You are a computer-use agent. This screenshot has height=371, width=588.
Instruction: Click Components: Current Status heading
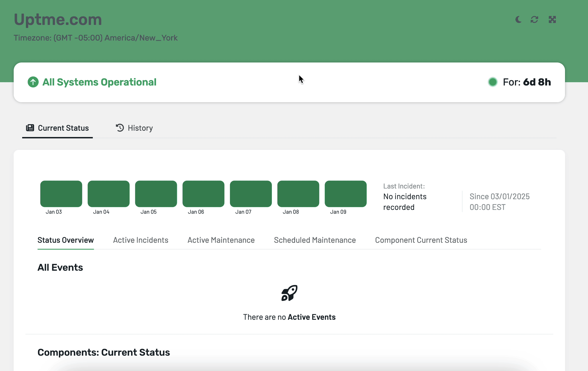click(104, 352)
